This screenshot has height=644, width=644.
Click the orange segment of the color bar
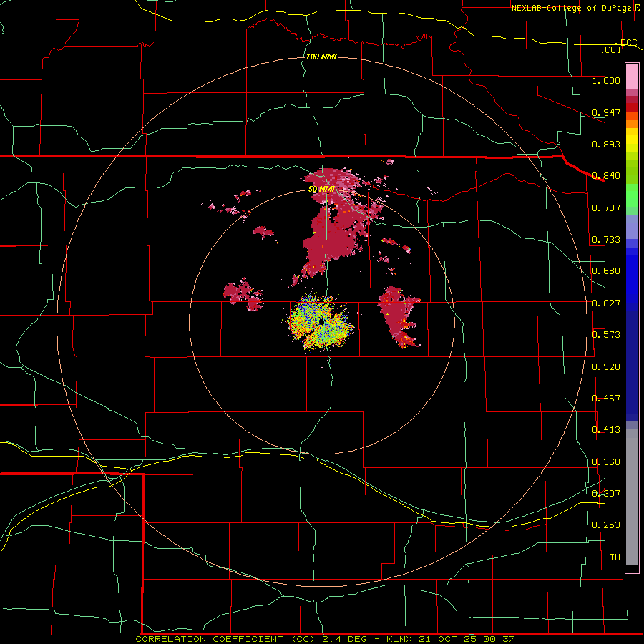(632, 124)
